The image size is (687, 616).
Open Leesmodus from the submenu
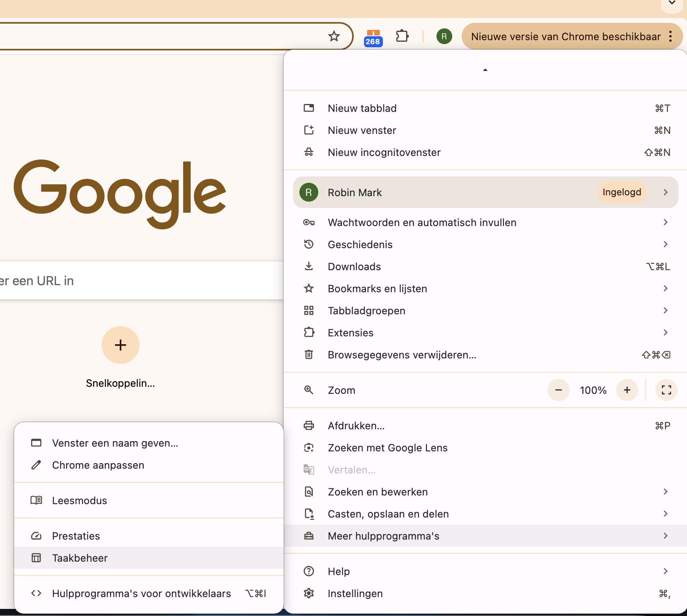point(79,500)
